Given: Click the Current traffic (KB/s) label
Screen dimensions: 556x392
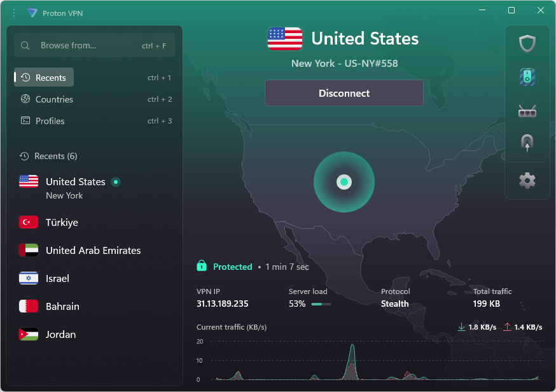Looking at the screenshot, I should click(232, 327).
